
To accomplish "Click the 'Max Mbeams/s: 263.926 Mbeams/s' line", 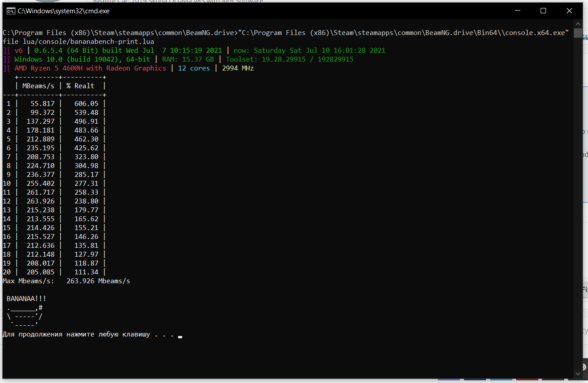I will [x=66, y=281].
